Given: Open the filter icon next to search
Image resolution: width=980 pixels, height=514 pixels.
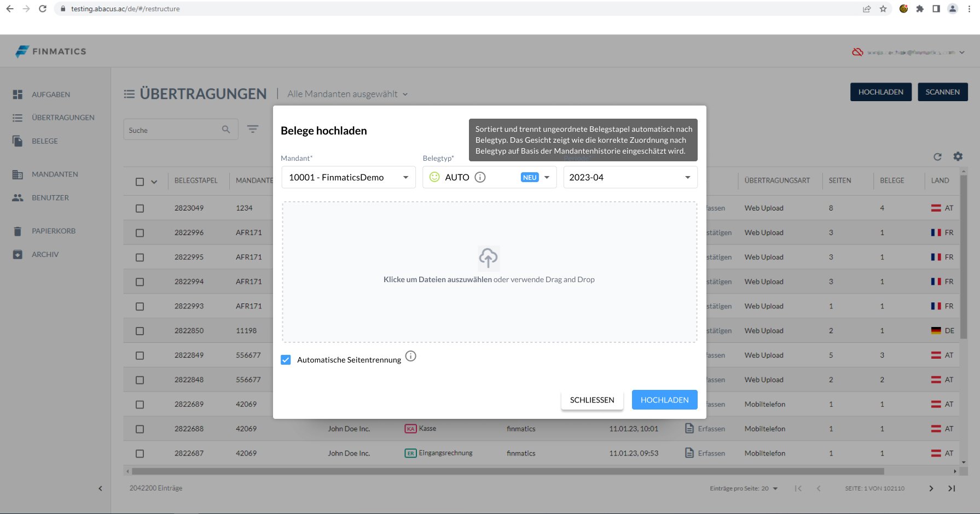Looking at the screenshot, I should pos(252,129).
